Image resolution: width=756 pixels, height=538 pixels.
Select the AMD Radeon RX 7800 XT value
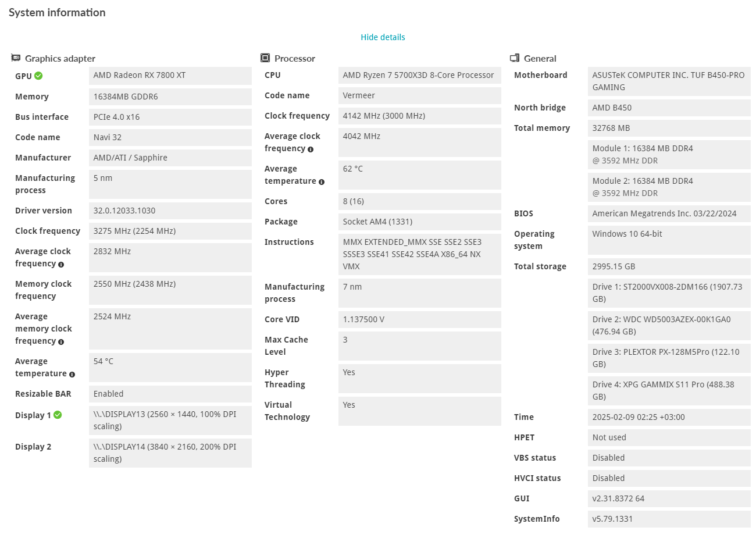point(170,76)
